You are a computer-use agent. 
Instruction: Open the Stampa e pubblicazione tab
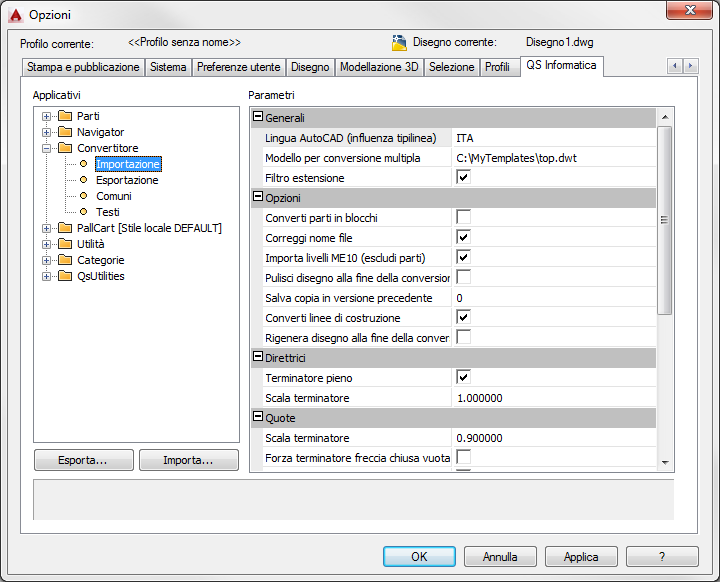click(x=83, y=67)
